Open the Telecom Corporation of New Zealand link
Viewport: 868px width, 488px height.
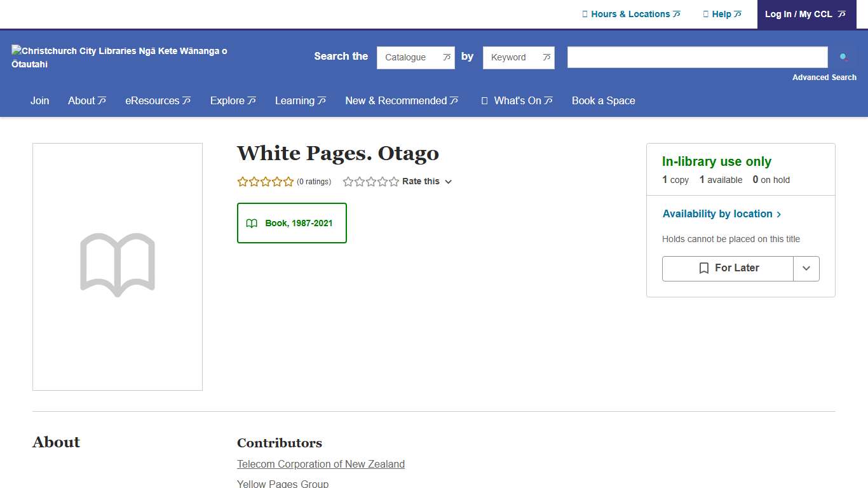tap(320, 464)
